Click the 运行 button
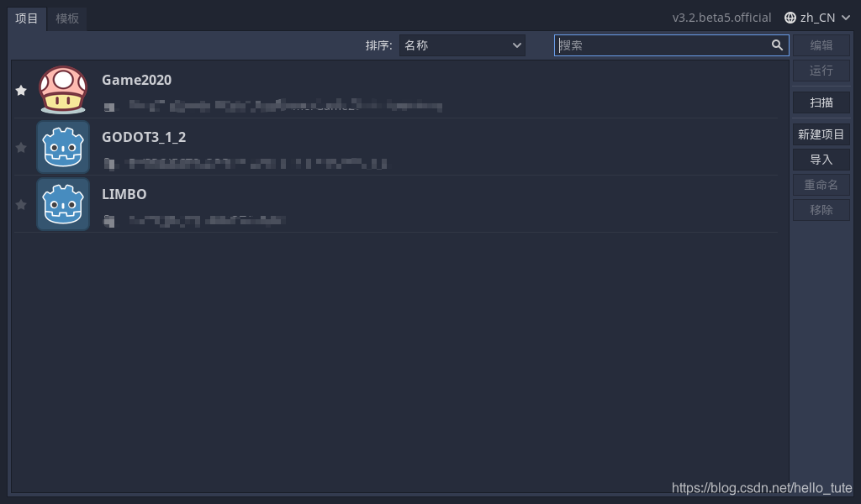This screenshot has height=504, width=861. point(821,71)
